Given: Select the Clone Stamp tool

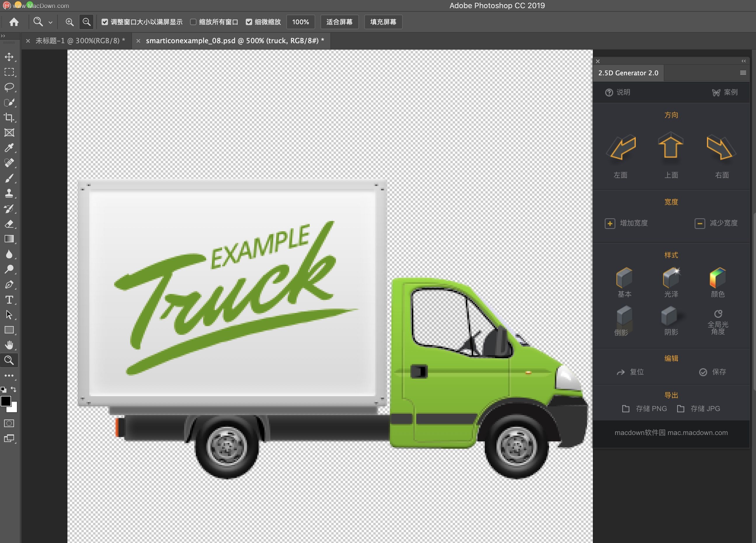Looking at the screenshot, I should (9, 193).
